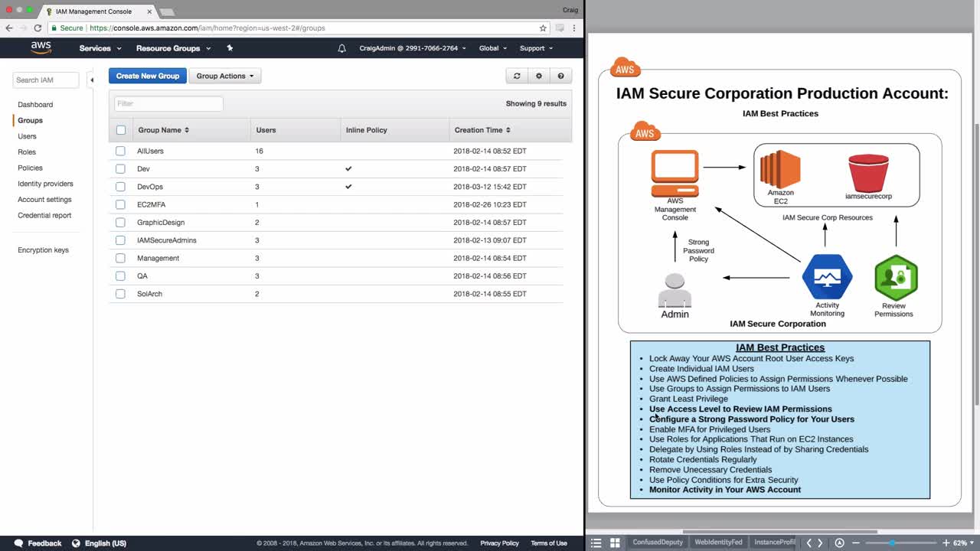Screen dimensions: 980x551
Task: Click the Secure padlock in address bar
Action: pyautogui.click(x=54, y=28)
